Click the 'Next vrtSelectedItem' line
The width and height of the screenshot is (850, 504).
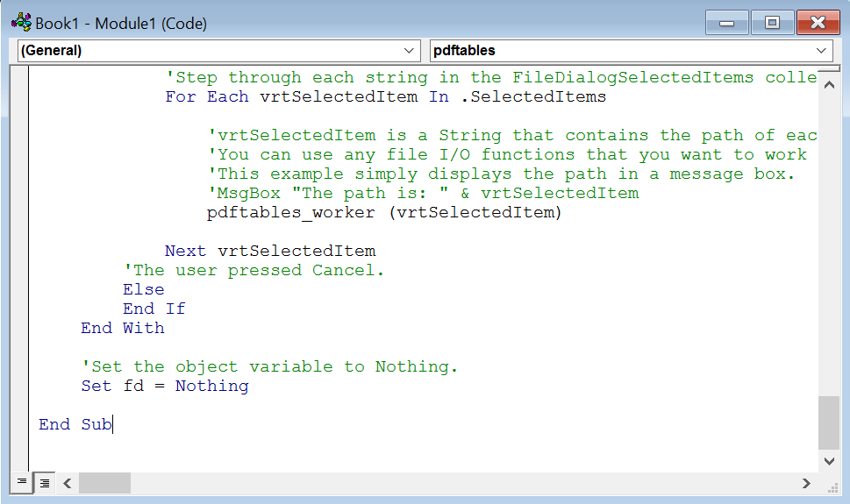(270, 251)
